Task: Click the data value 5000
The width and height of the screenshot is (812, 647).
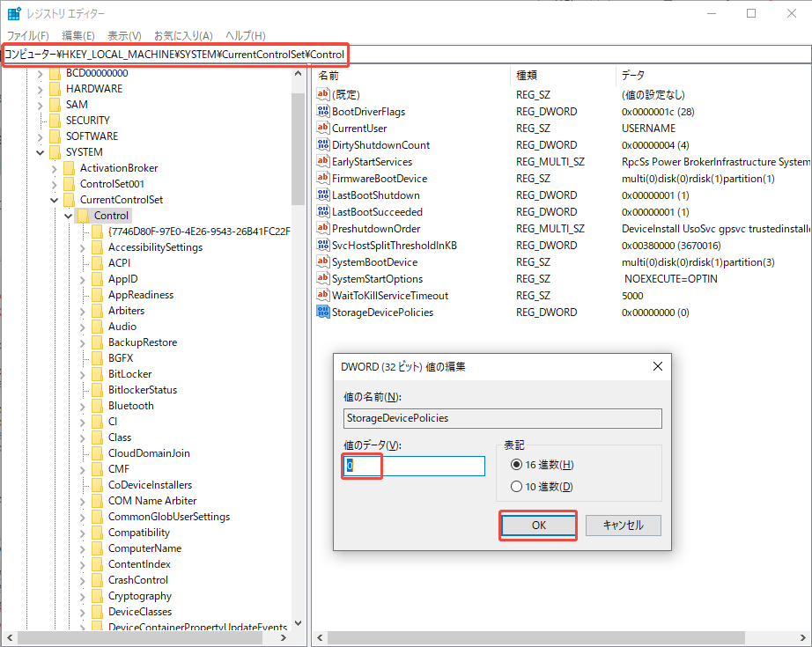Action: pos(632,296)
